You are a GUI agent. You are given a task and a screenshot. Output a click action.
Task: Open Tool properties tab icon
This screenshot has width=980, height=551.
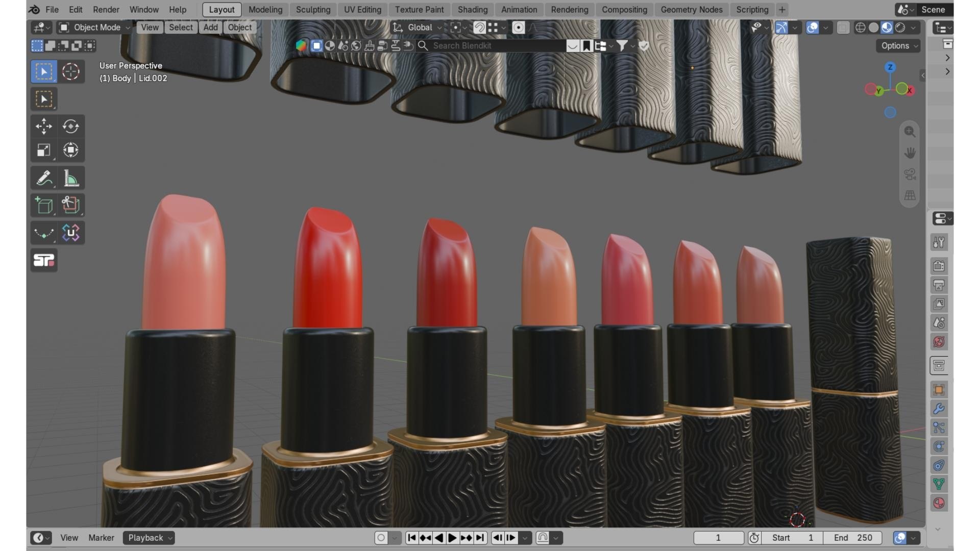point(939,242)
